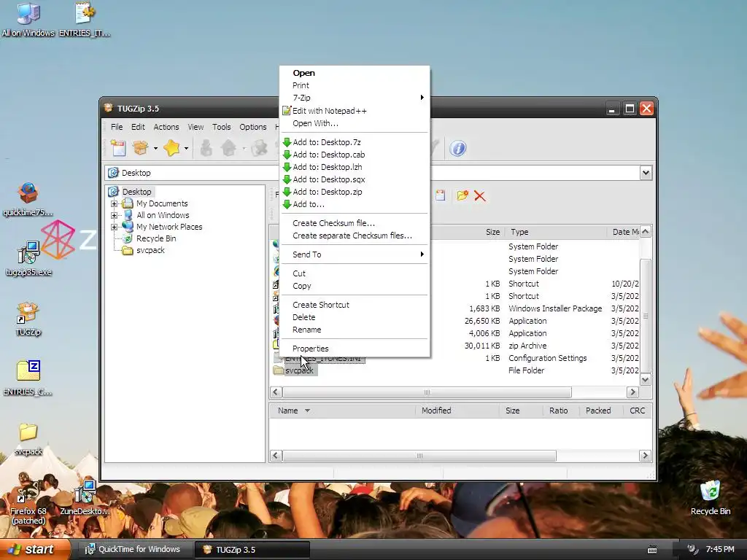Click the new folder icon in file toolbar
The width and height of the screenshot is (747, 560).
coord(462,195)
